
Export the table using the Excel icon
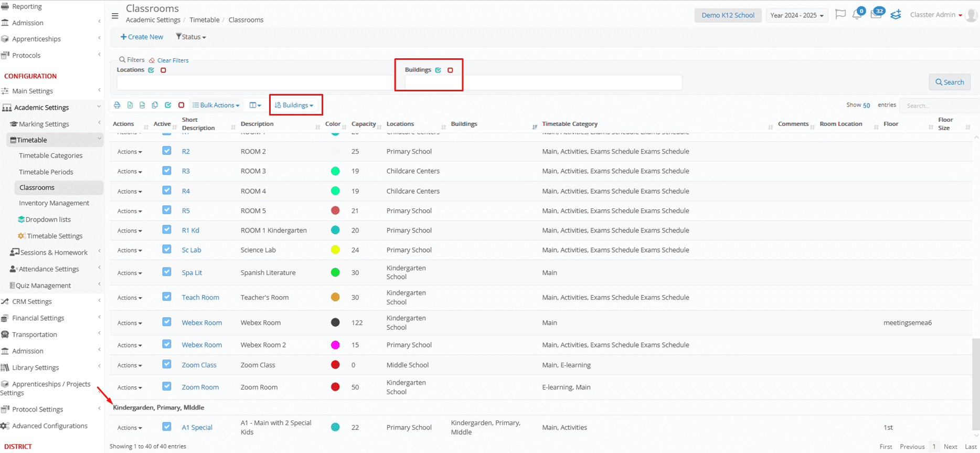tap(130, 105)
